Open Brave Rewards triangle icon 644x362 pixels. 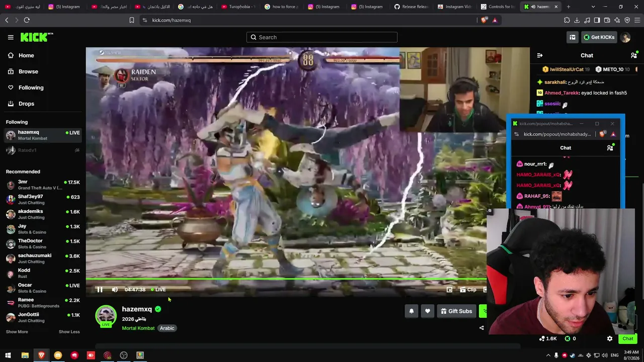[495, 20]
